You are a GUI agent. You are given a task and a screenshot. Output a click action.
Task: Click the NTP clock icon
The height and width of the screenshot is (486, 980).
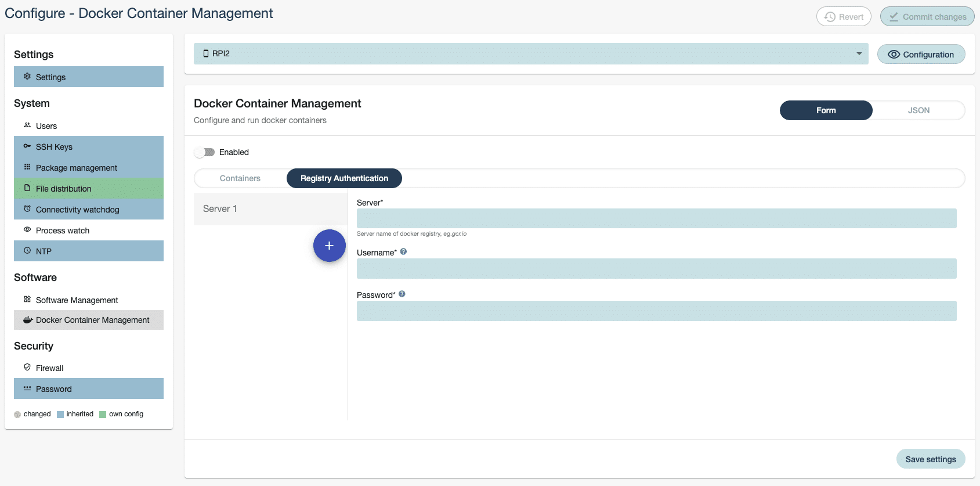(x=27, y=251)
